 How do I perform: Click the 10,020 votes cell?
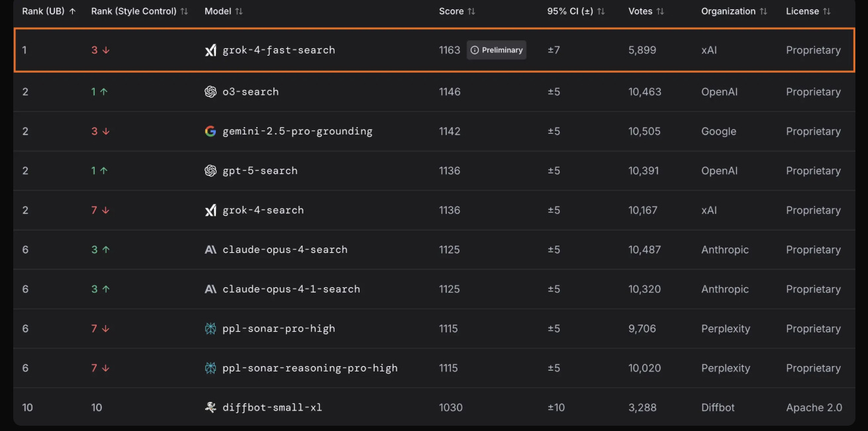pos(645,368)
